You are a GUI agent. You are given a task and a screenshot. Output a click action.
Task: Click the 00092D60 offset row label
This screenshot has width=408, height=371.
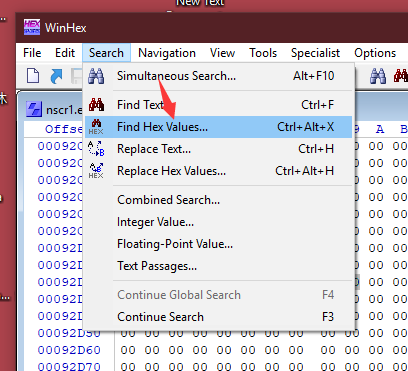pyautogui.click(x=69, y=350)
